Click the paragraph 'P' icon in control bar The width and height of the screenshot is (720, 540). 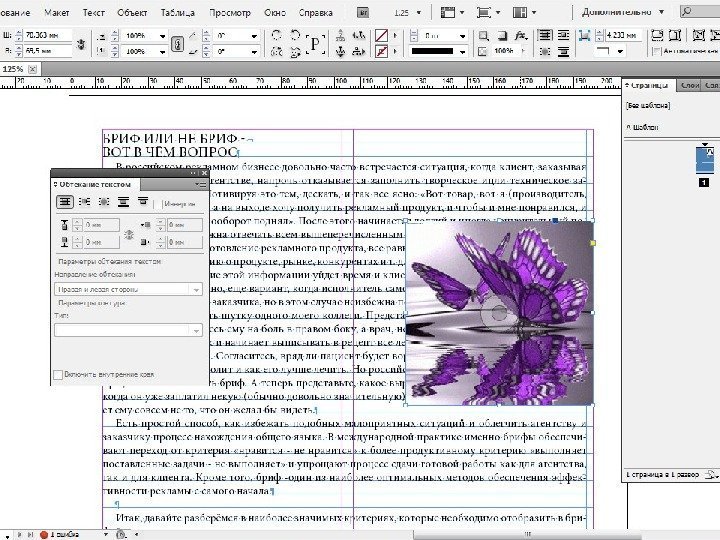click(x=313, y=44)
